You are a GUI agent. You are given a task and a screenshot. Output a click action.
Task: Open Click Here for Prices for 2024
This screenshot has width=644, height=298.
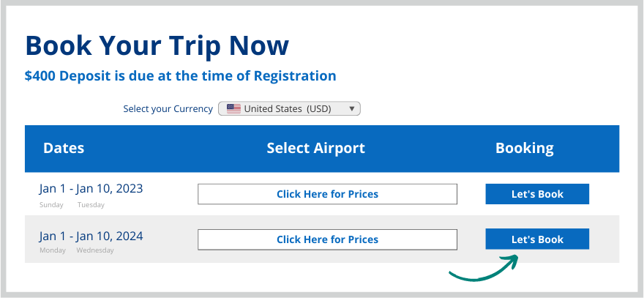327,239
